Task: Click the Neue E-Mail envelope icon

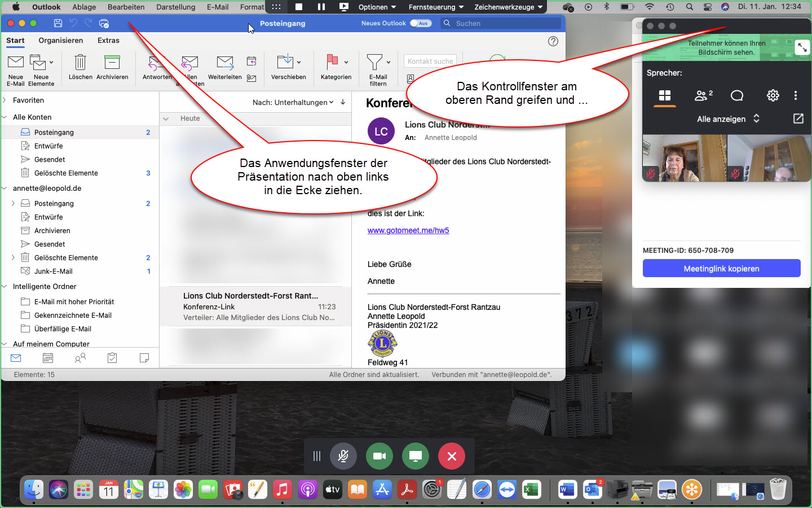Action: point(16,62)
